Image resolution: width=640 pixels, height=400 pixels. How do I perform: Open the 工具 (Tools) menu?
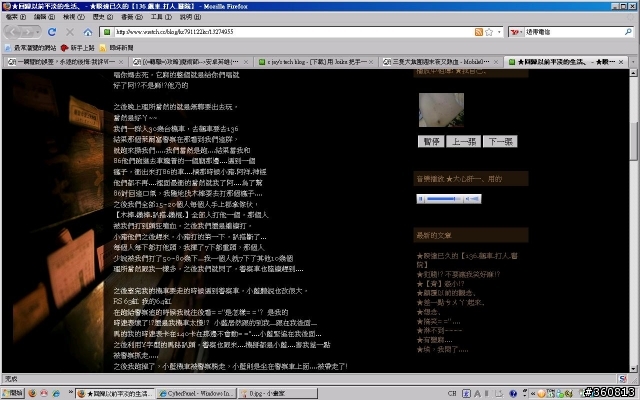click(x=161, y=17)
